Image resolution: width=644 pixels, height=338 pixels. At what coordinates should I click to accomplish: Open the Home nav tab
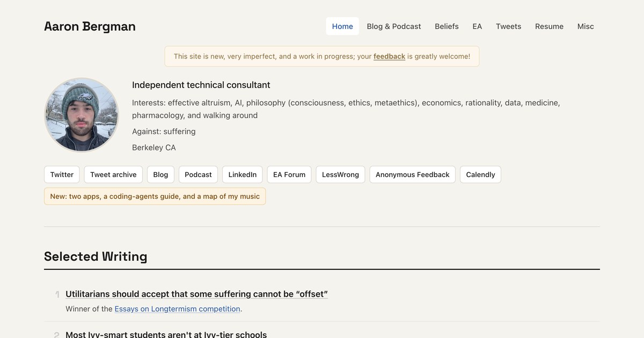342,26
